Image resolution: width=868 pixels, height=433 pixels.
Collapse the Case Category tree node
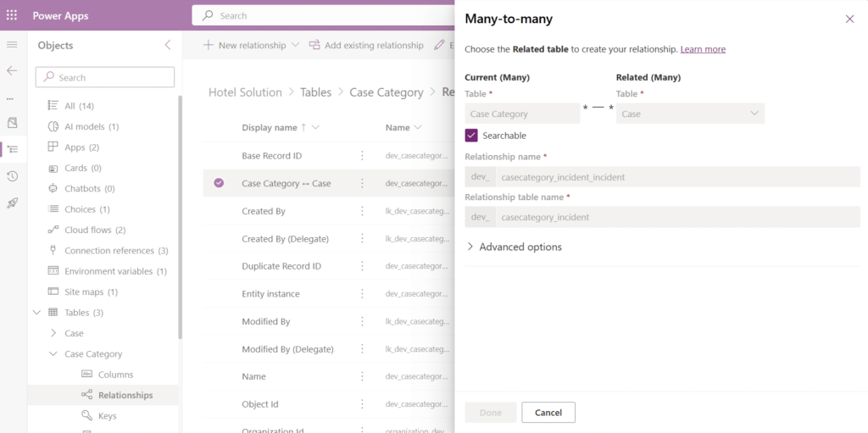(x=53, y=354)
